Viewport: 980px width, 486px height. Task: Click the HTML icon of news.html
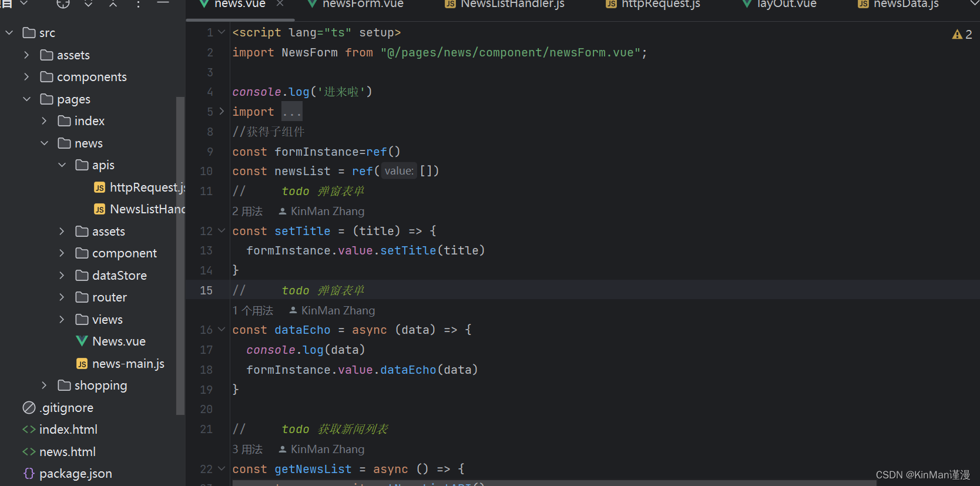(x=29, y=452)
